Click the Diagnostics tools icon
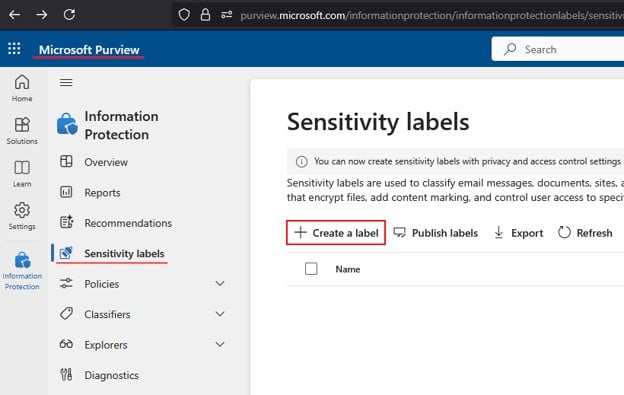 tap(66, 374)
